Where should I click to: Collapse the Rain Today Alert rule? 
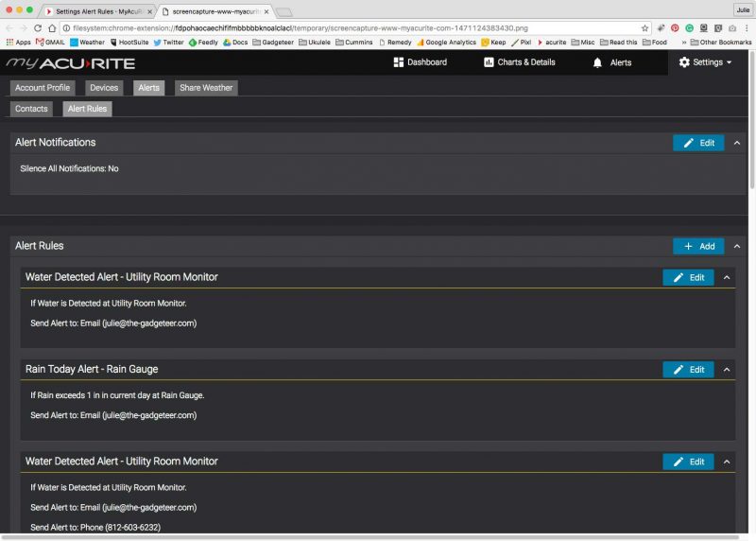point(727,370)
